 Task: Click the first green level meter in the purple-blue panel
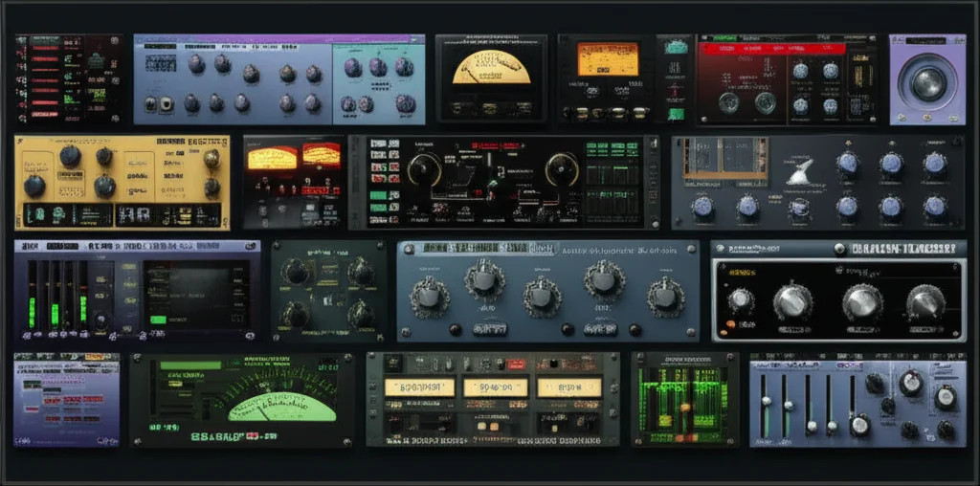click(x=32, y=312)
